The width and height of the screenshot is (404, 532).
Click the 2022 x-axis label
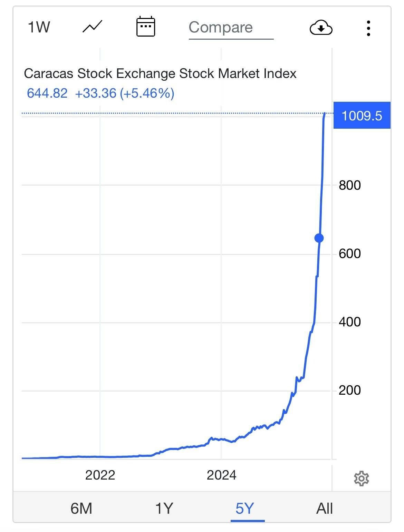[100, 475]
